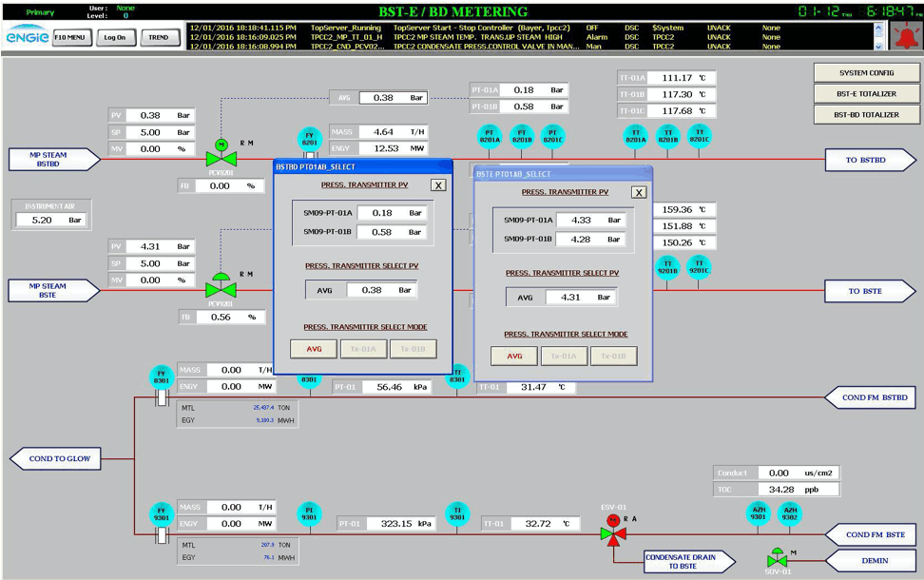Select TT 9201B temperature transmitter bubble
The width and height of the screenshot is (924, 580).
(667, 267)
